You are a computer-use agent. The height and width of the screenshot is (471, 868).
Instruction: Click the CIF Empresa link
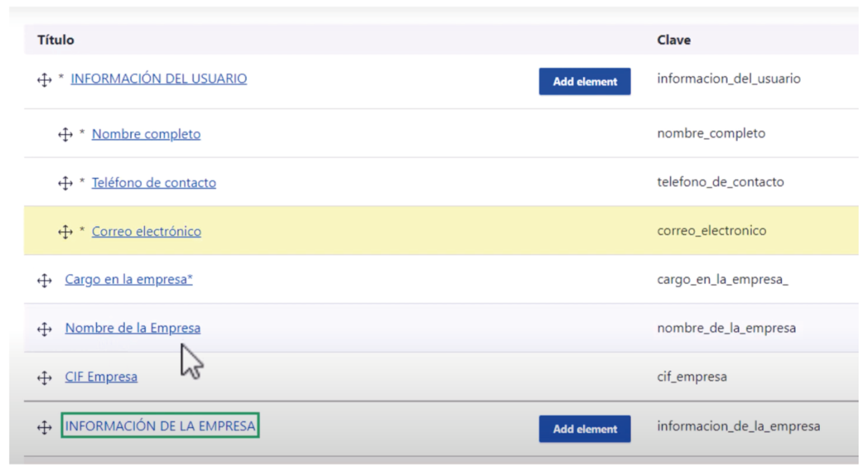[x=101, y=377]
